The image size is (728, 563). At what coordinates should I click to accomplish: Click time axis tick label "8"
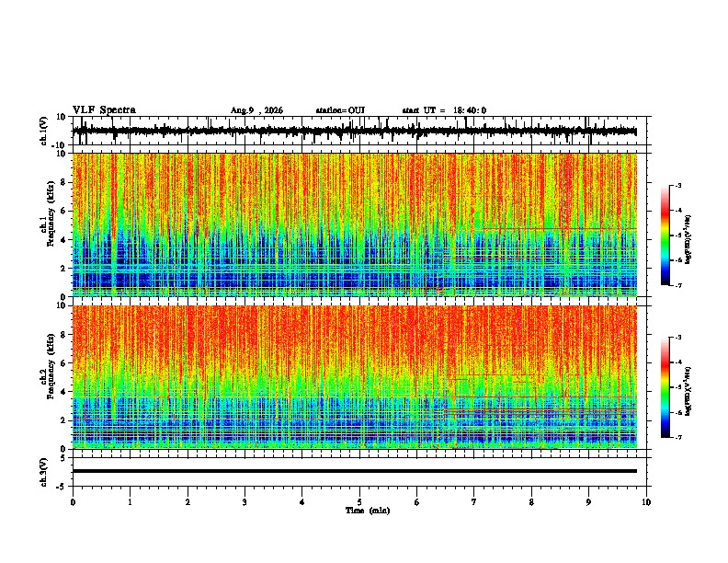531,502
